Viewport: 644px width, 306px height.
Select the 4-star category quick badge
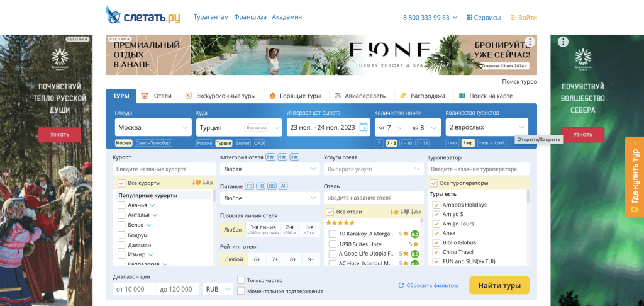coord(282,157)
